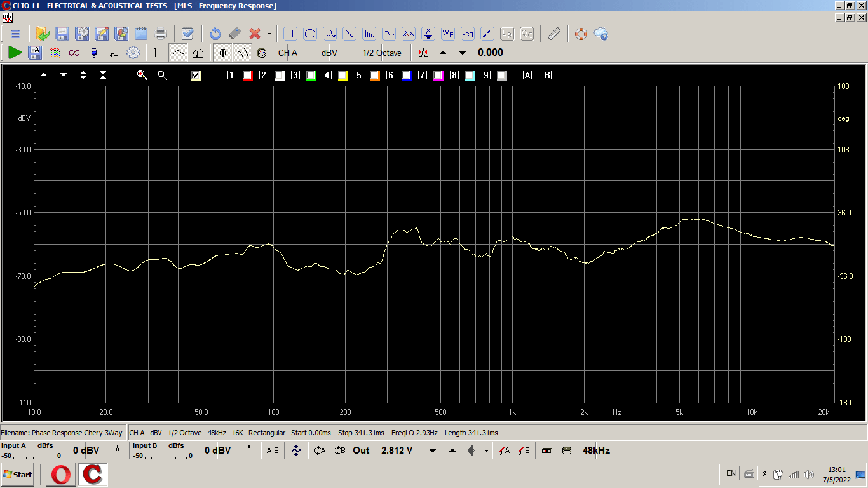Viewport: 868px width, 488px height.
Task: Expand Y scale with double-arrow icon
Action: (83, 75)
